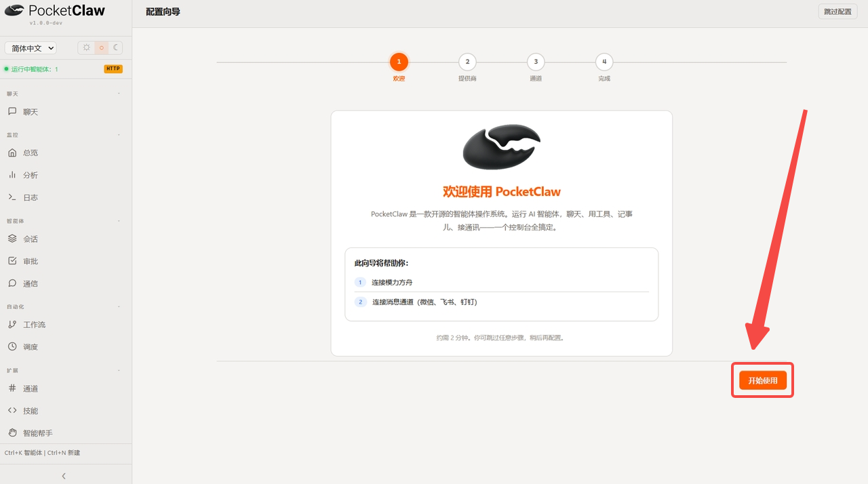
Task: Click the large claw logo in welcome card
Action: pos(501,147)
